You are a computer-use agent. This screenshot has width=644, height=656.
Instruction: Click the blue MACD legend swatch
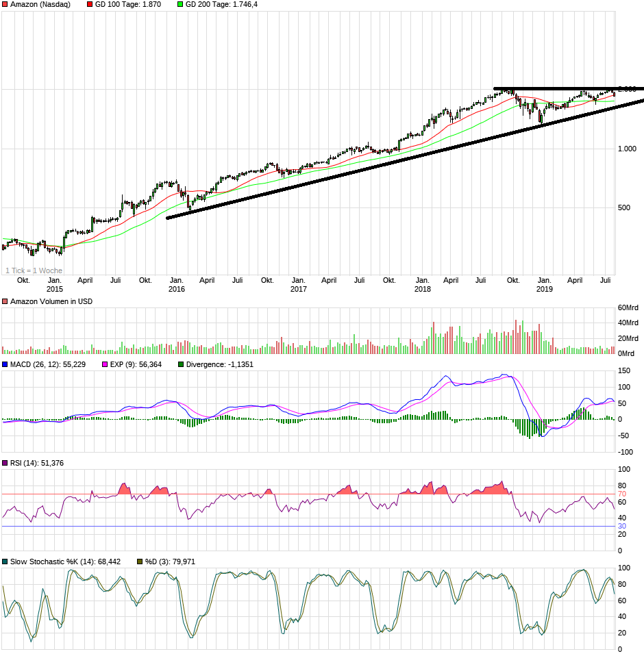5,364
